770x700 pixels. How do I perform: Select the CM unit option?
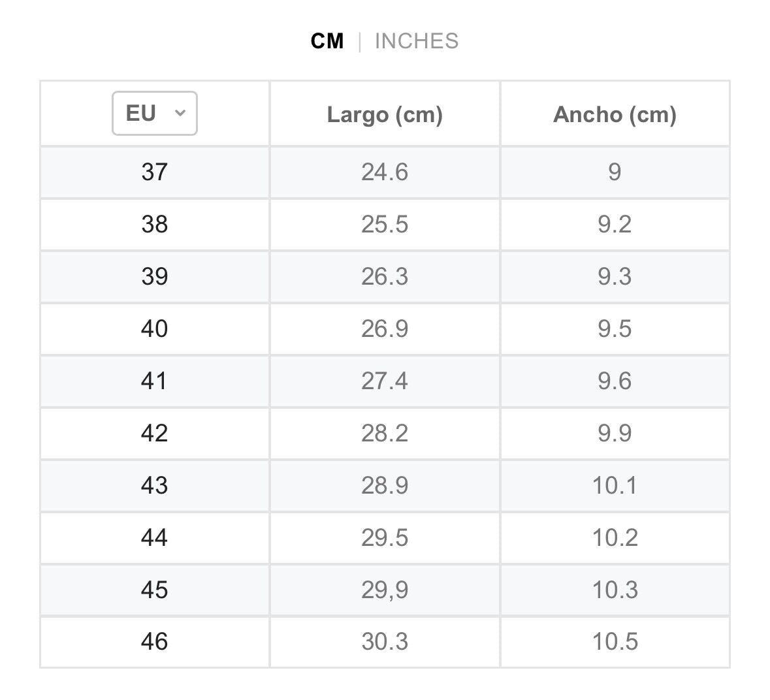(327, 41)
